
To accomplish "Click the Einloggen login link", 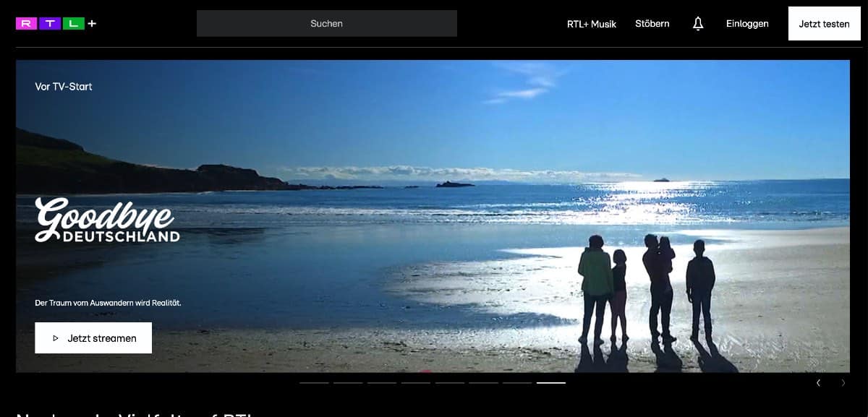I will (747, 24).
